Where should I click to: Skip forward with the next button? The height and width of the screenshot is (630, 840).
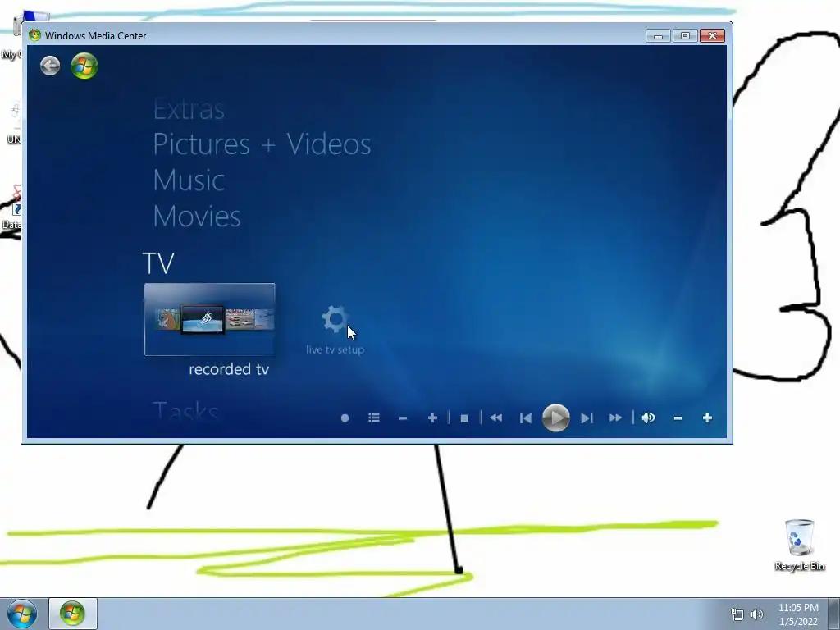(587, 418)
